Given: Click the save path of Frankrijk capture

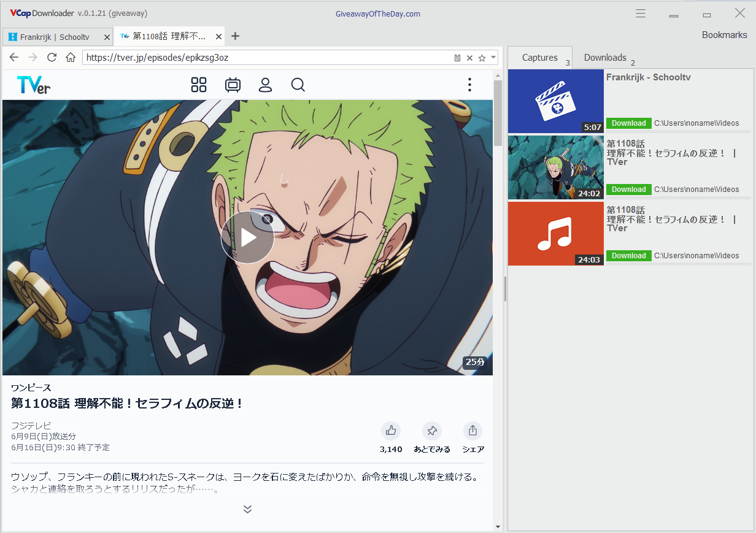Looking at the screenshot, I should (696, 123).
